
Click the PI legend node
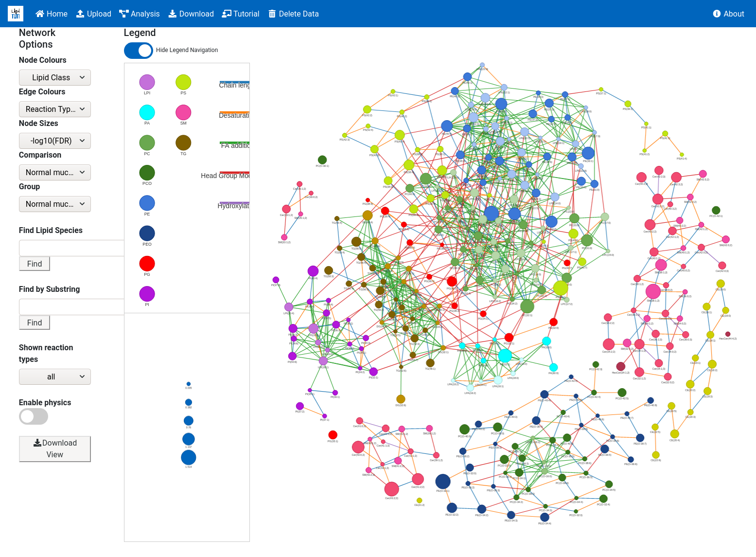(147, 294)
